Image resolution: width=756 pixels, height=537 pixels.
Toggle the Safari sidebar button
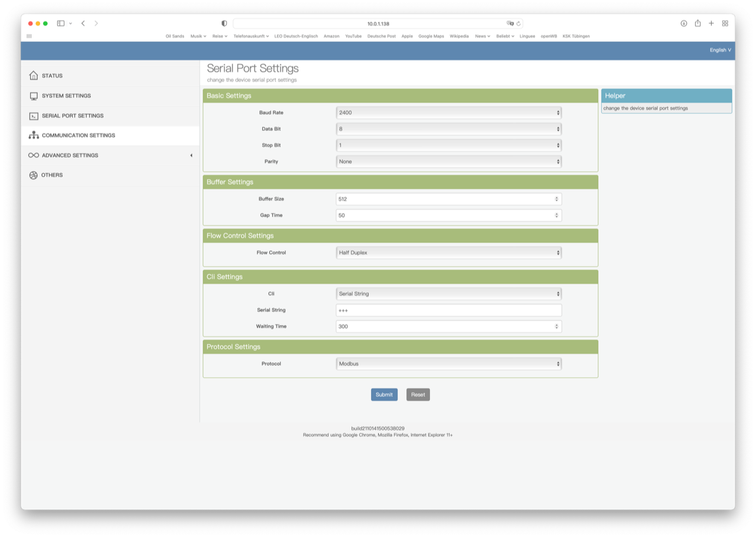point(60,24)
